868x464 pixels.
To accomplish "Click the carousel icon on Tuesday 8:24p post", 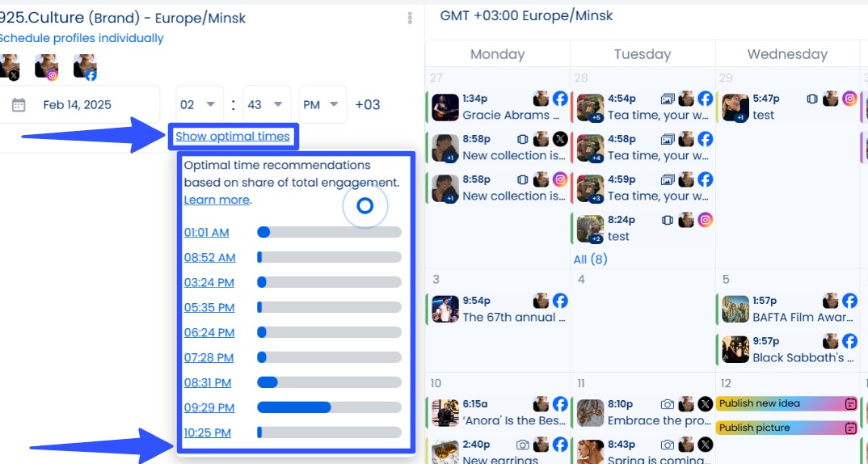I will pyautogui.click(x=668, y=220).
